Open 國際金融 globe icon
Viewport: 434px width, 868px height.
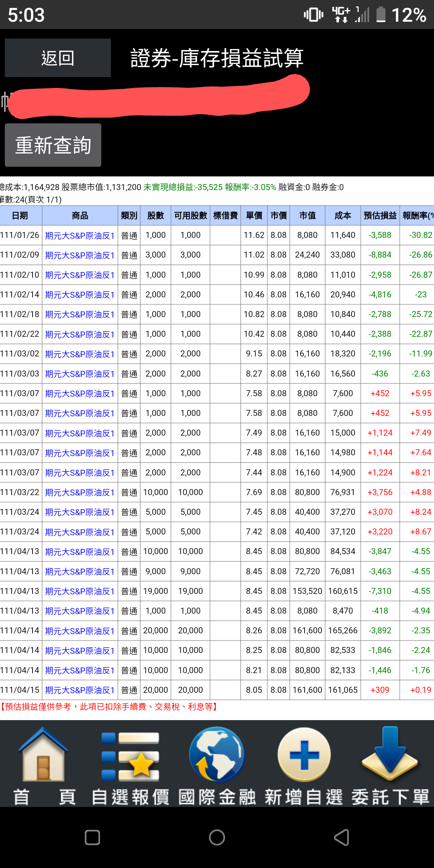click(x=217, y=755)
